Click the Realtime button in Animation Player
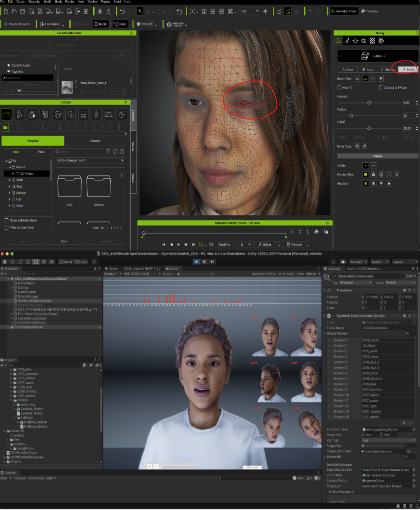 click(x=224, y=245)
